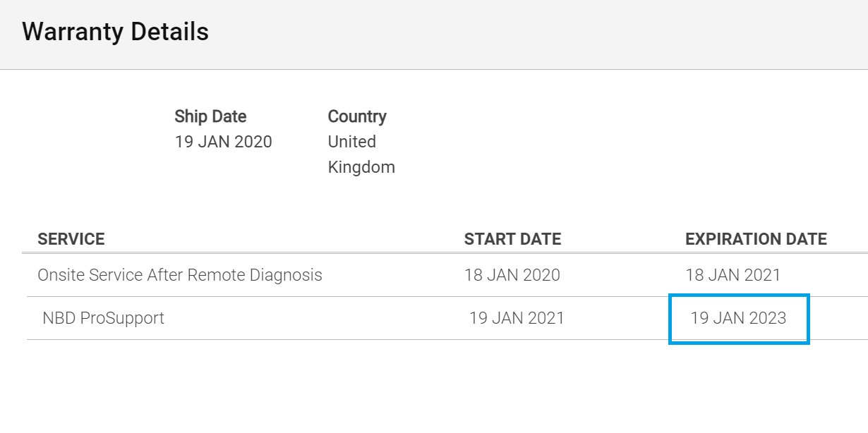Screen dimensions: 868x433
Task: Click the ship date 19 JAN 2020
Action: 223,142
